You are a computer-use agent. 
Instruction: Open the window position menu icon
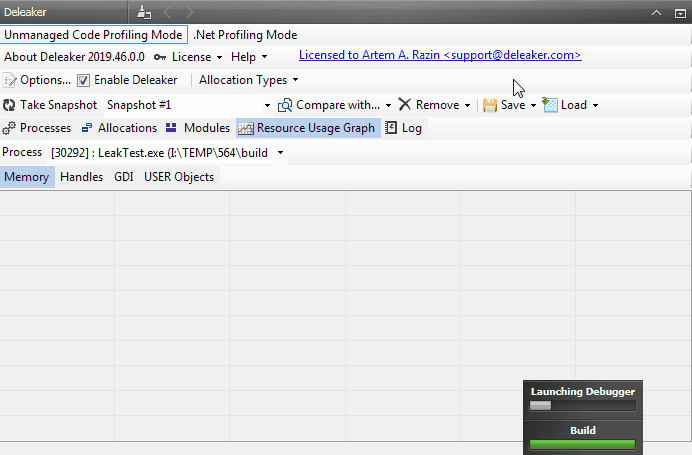[x=681, y=14]
